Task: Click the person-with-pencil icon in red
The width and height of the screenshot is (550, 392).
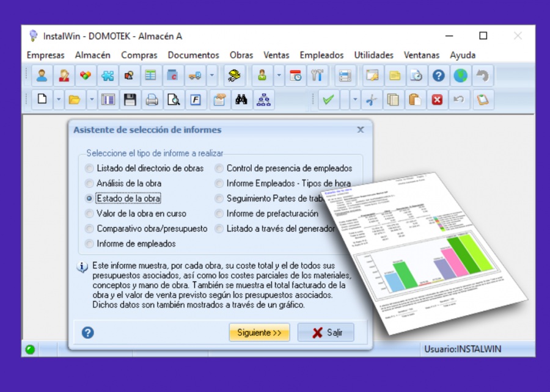Action: tap(64, 75)
